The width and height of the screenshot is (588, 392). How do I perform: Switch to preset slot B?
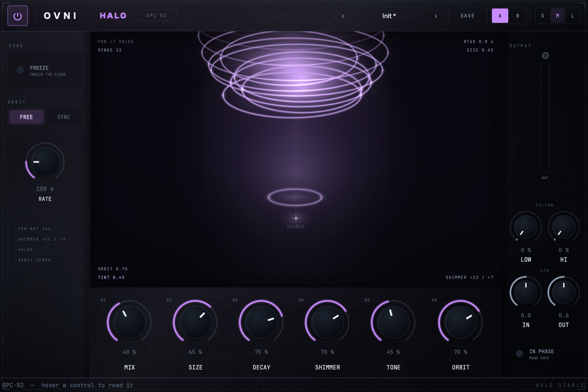[x=517, y=16]
